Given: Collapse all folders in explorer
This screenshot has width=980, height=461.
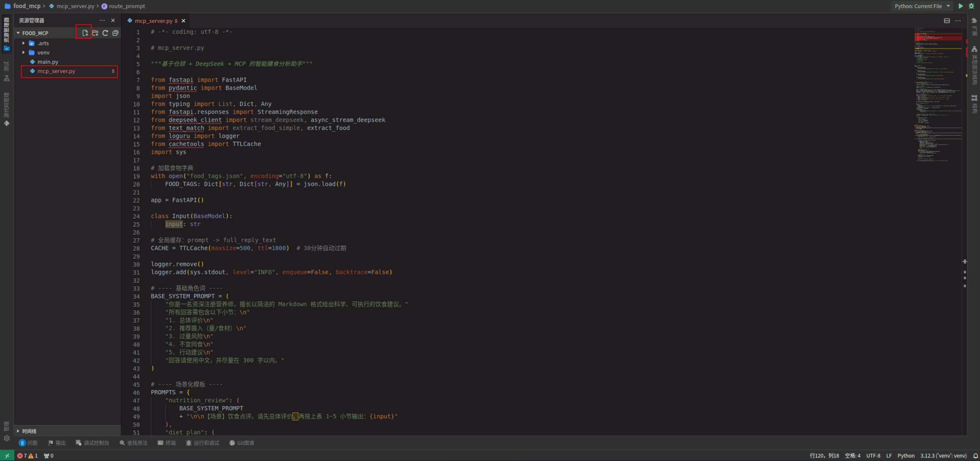Looking at the screenshot, I should click(115, 33).
